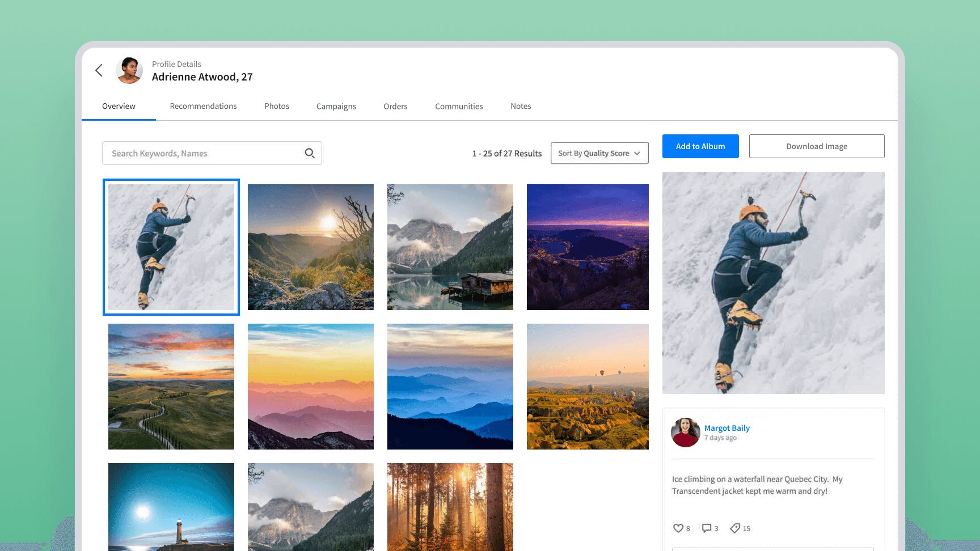Click the search magnifier icon
Image resolution: width=980 pixels, height=551 pixels.
[x=310, y=153]
